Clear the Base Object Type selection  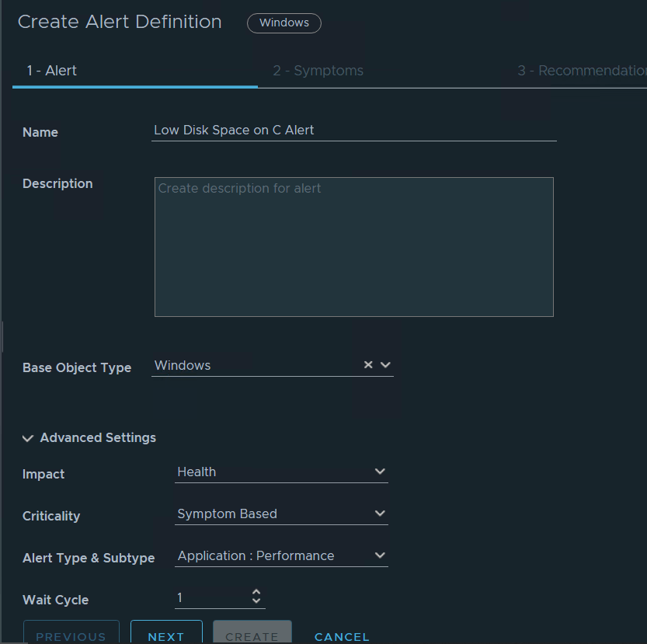[x=368, y=365]
